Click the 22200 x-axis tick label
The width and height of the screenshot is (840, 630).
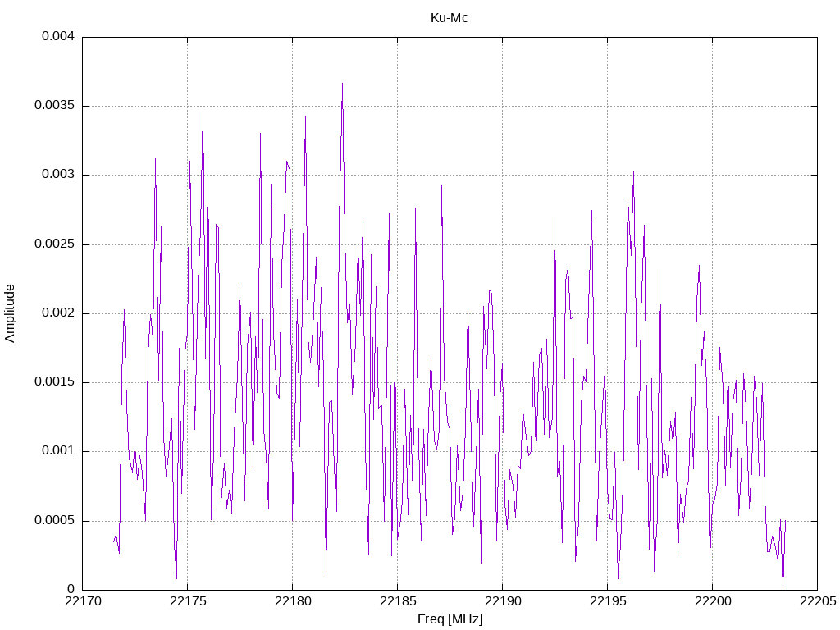[713, 601]
